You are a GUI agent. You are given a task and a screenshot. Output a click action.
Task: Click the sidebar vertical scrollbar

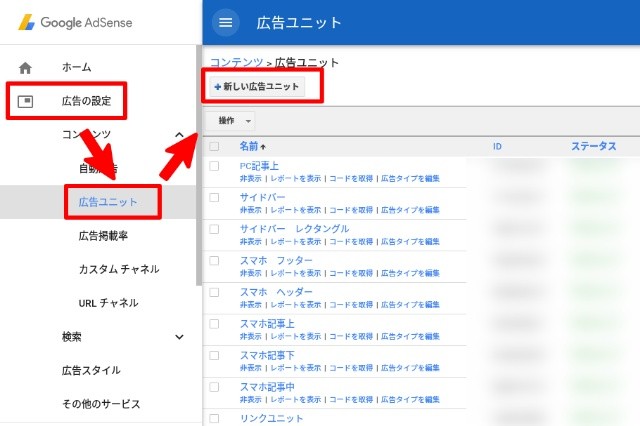coord(199,165)
